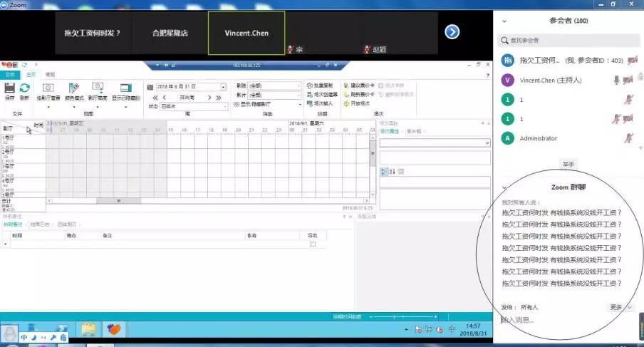Click the file folder icon on the taskbar
Image resolution: width=644 pixels, height=347 pixels.
coord(89,329)
